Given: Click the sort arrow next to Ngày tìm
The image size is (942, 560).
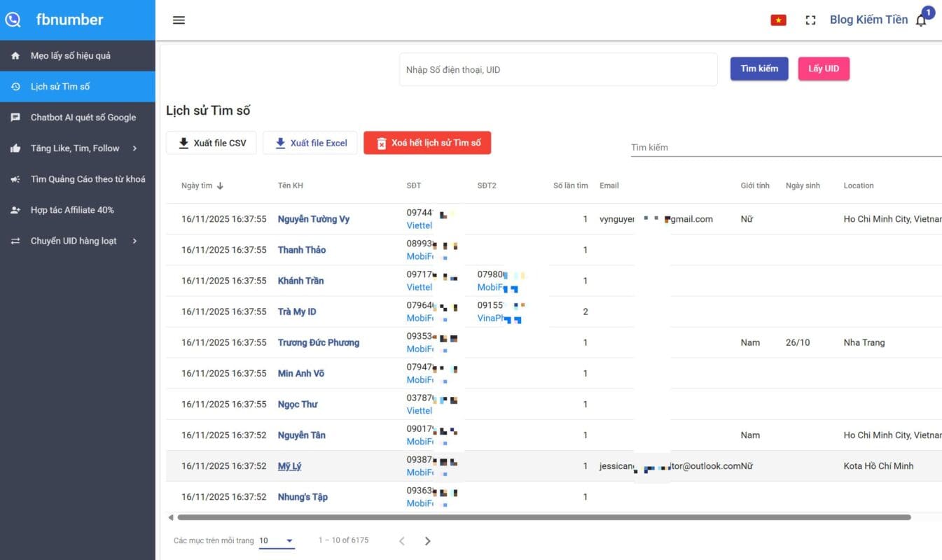Looking at the screenshot, I should click(221, 185).
